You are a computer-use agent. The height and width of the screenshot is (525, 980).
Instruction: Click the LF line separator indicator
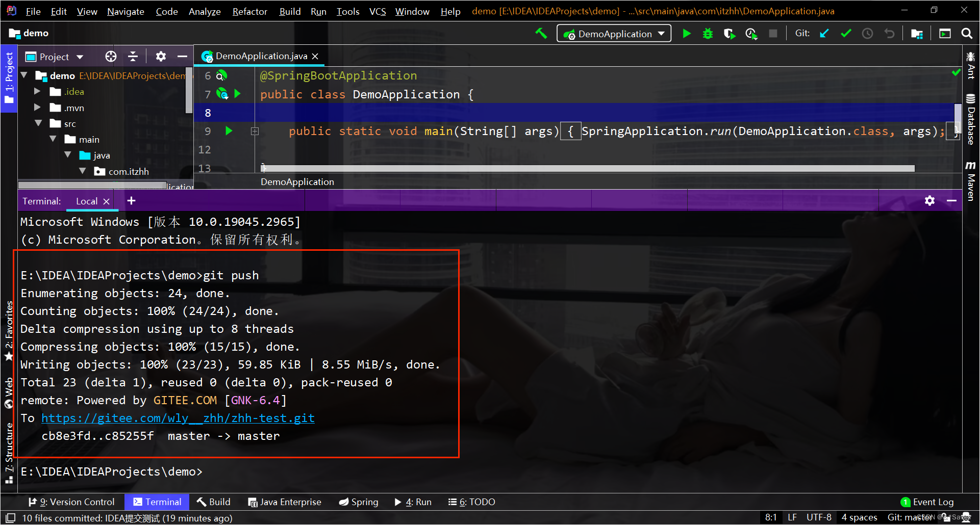pos(792,518)
